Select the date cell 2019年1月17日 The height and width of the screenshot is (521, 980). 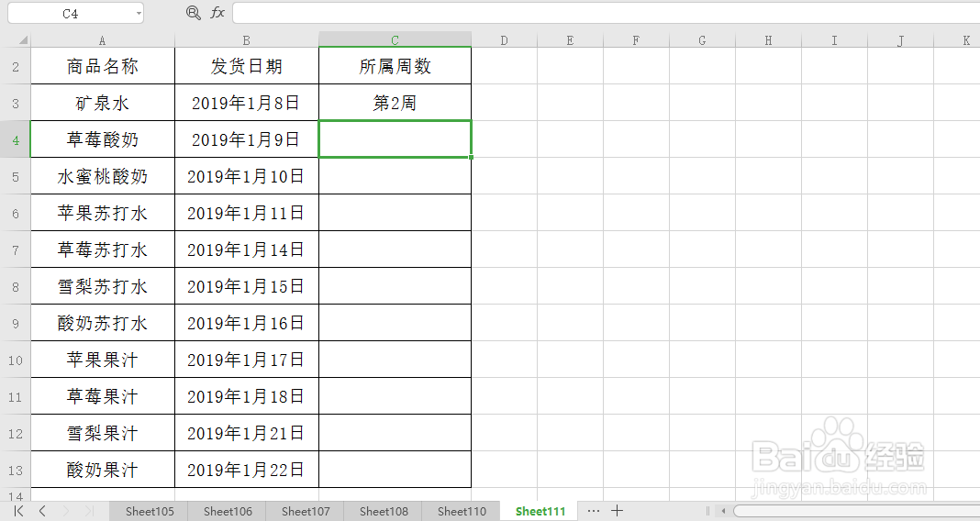(246, 360)
